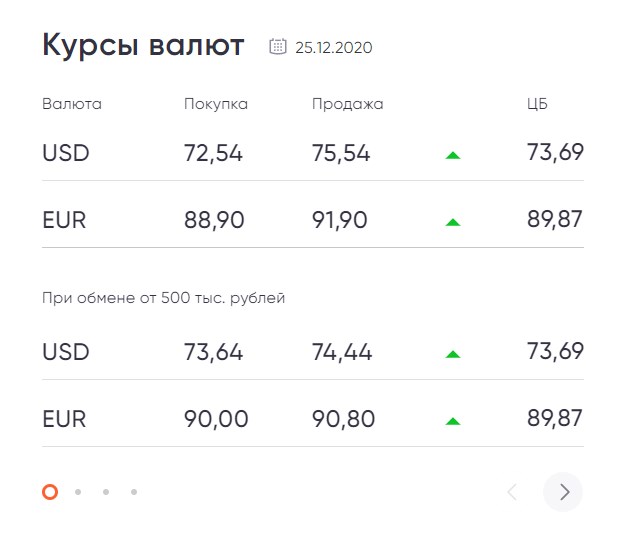Click the green up arrow in first USD row
The width and height of the screenshot is (631, 538).
pyautogui.click(x=453, y=155)
